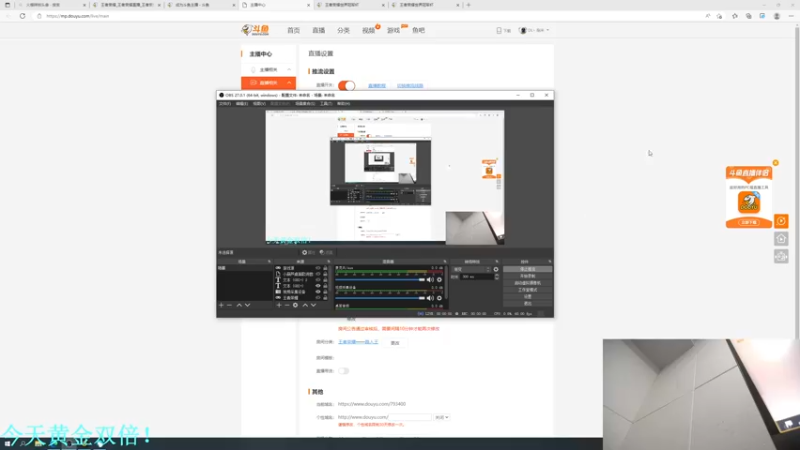Image resolution: width=800 pixels, height=450 pixels.
Task: Open OBS 设置 button in controls
Action: tap(528, 296)
